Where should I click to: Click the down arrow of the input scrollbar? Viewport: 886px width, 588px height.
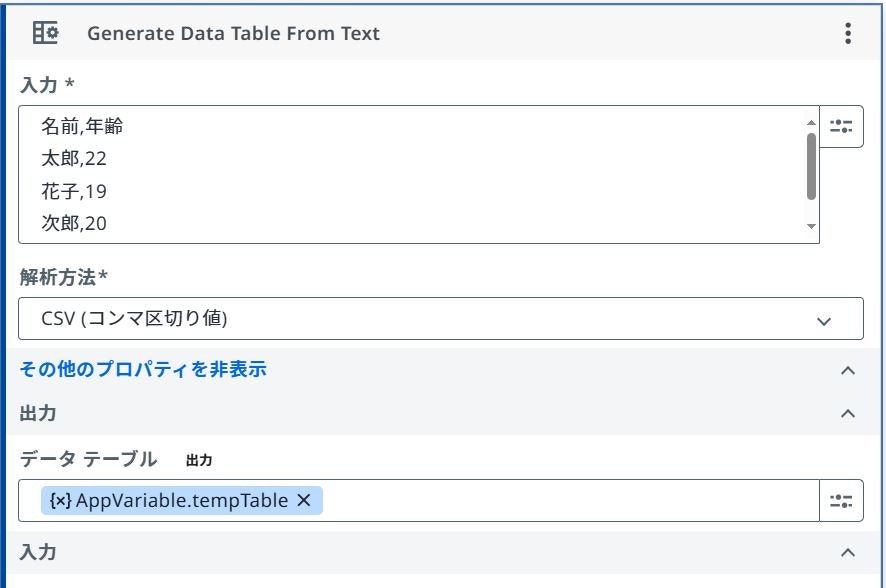pyautogui.click(x=811, y=227)
